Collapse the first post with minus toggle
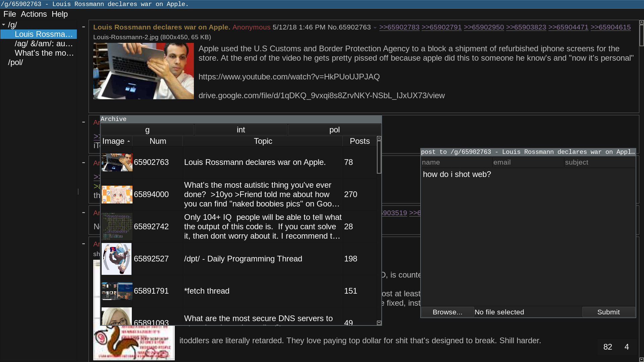Screen dimensions: 644x362 84,27
